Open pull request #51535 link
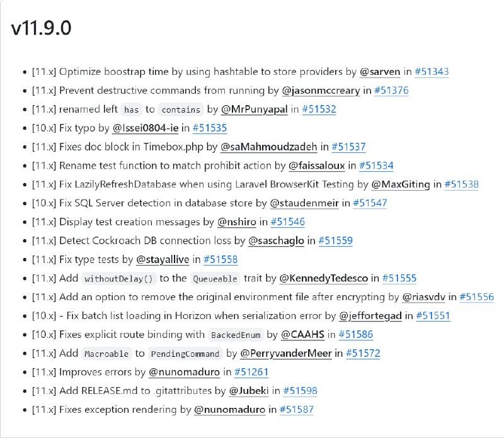 [210, 128]
